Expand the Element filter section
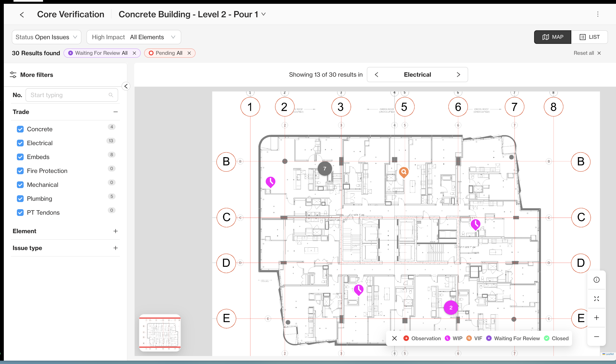The image size is (616, 364). point(115,231)
